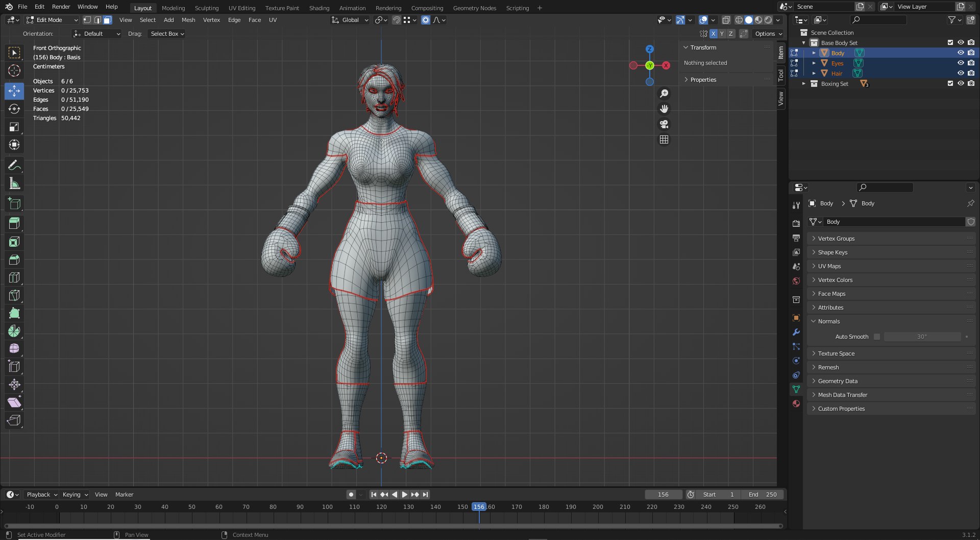Select the Cursor tool in toolbar

(14, 71)
